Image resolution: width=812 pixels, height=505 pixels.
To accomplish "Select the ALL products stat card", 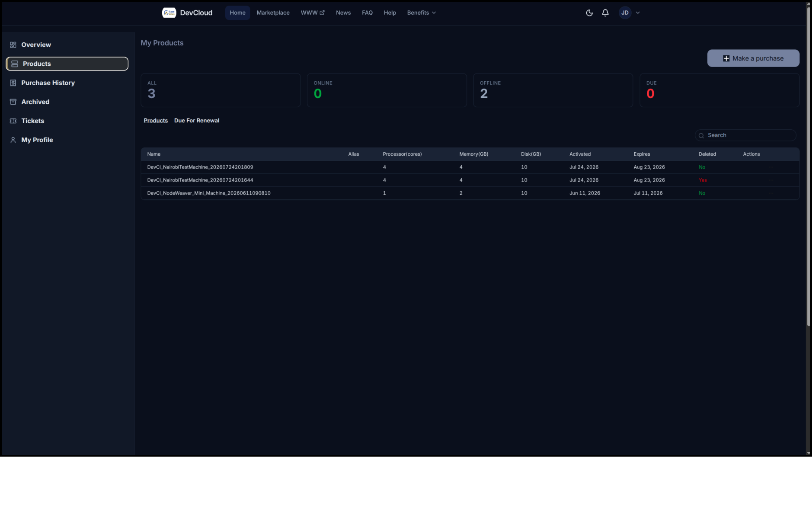I will (x=221, y=90).
